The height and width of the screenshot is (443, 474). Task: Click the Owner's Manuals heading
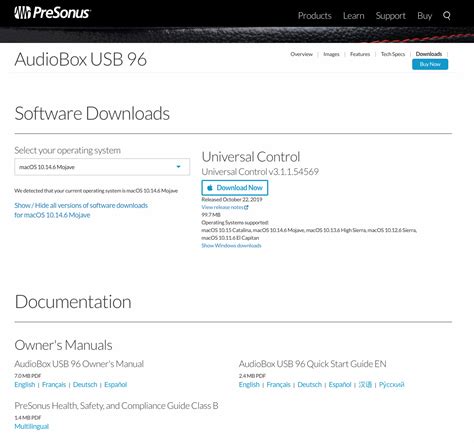[63, 345]
